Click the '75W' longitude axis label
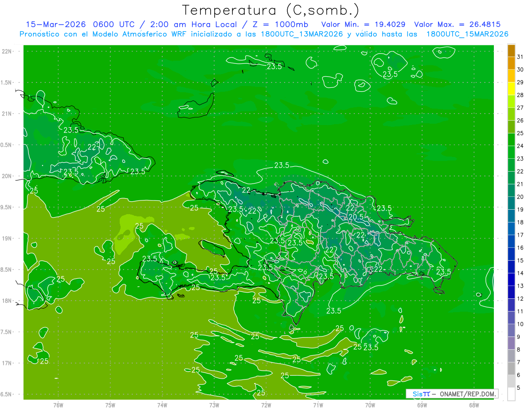 point(110,405)
